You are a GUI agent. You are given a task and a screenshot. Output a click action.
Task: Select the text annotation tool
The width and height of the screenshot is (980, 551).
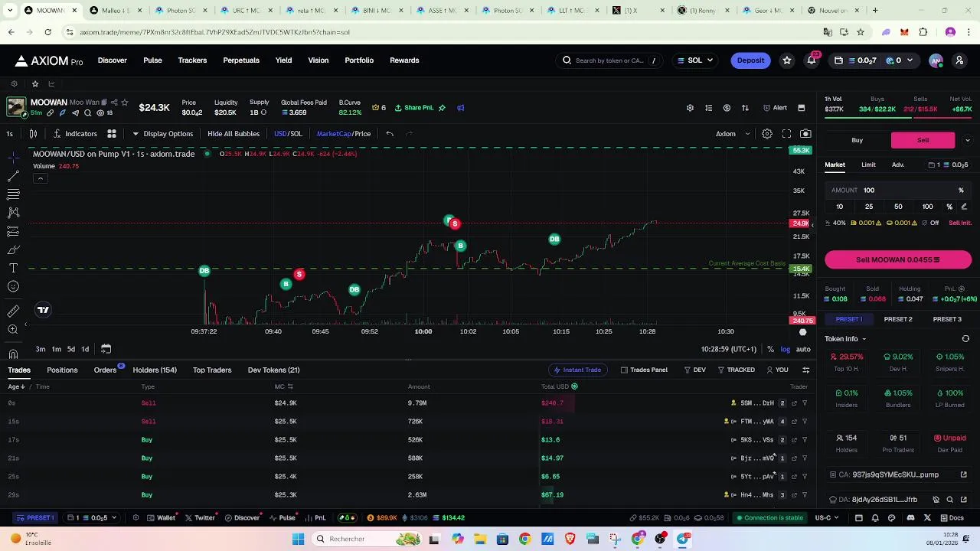click(x=13, y=268)
